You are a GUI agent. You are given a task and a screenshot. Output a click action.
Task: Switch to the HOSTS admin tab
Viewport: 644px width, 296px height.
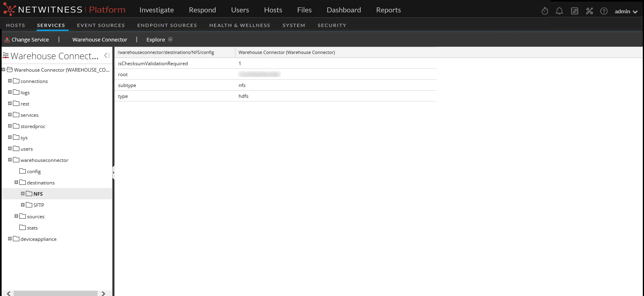[16, 25]
